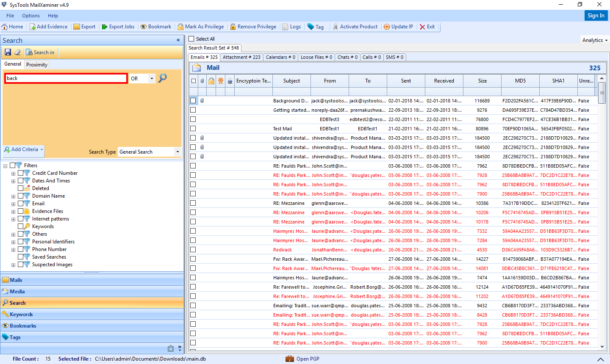
Task: Clear search with the eraser icon
Action: [x=17, y=52]
